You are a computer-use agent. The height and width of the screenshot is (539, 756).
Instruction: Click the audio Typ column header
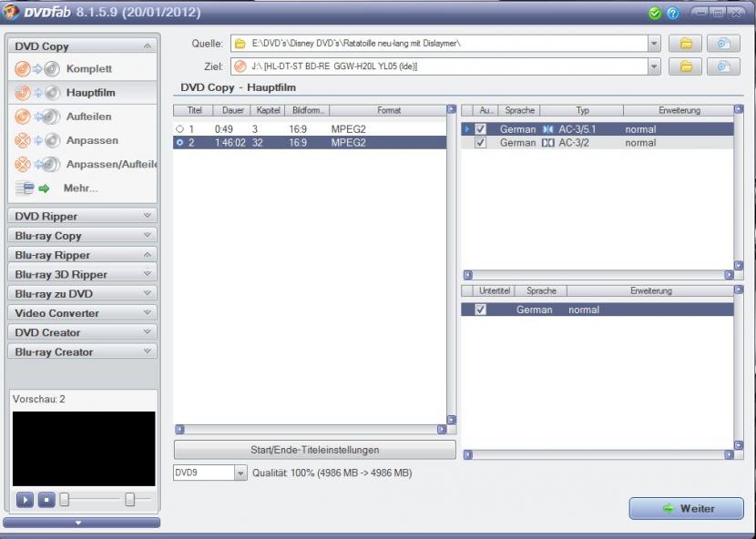tap(582, 110)
